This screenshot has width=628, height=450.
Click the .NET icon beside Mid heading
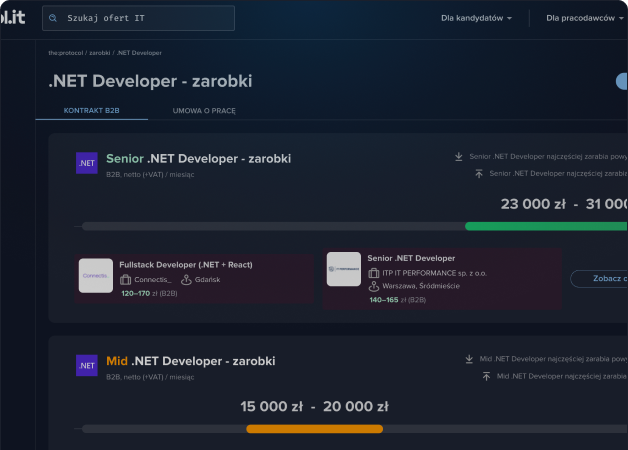(x=87, y=366)
